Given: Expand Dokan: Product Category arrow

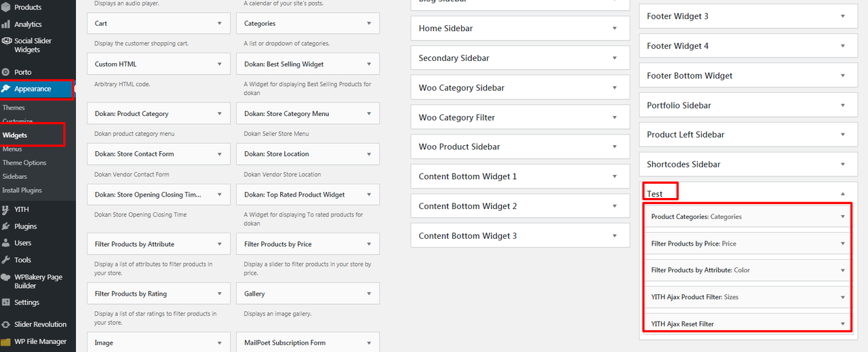Looking at the screenshot, I should point(220,114).
